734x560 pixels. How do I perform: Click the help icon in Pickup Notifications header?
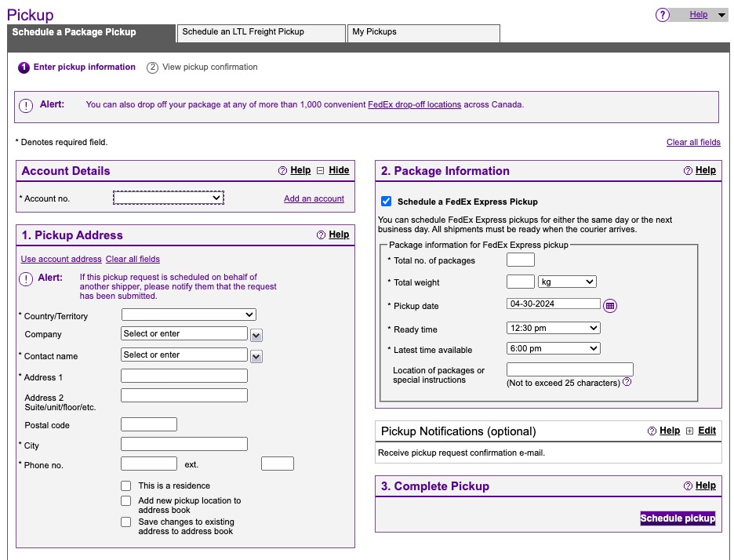tap(652, 431)
